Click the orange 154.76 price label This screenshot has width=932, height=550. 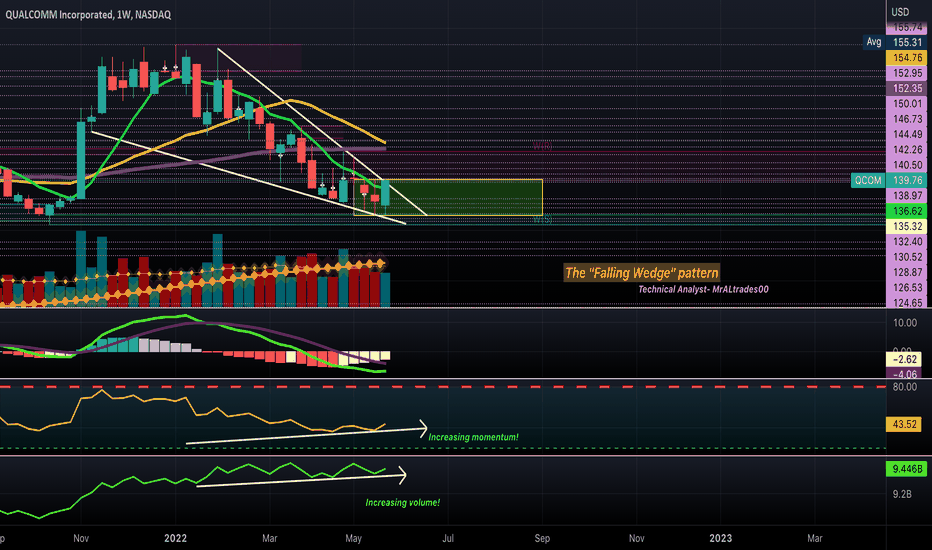coord(906,58)
